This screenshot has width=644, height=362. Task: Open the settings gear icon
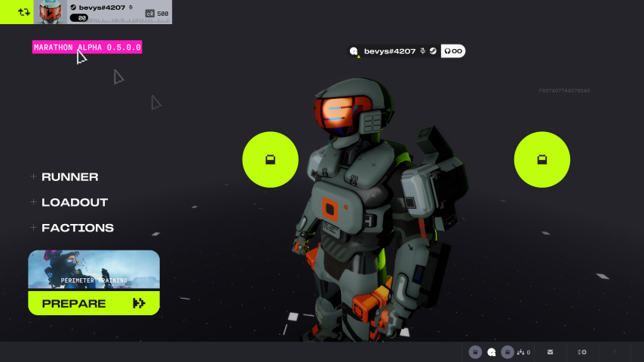click(582, 352)
